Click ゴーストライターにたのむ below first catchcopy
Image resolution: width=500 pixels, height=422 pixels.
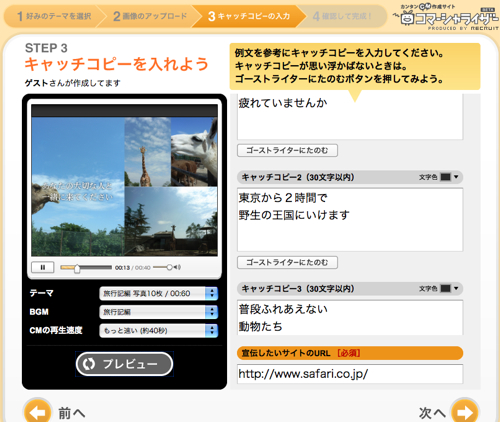[x=287, y=150]
